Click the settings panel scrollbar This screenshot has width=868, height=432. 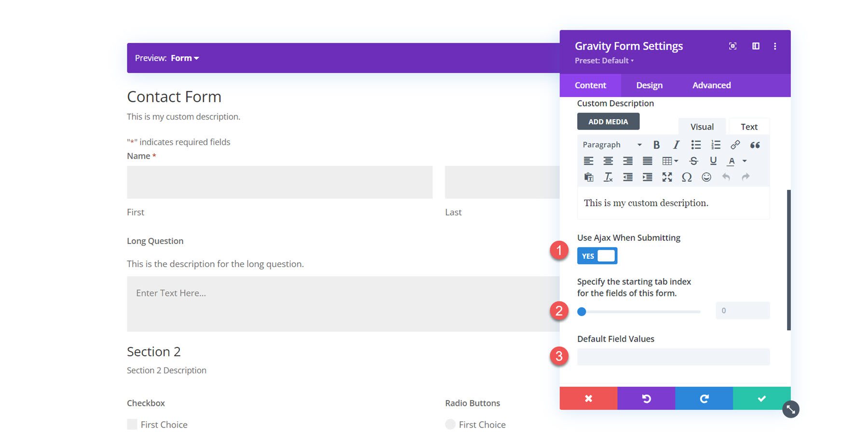[x=789, y=260]
